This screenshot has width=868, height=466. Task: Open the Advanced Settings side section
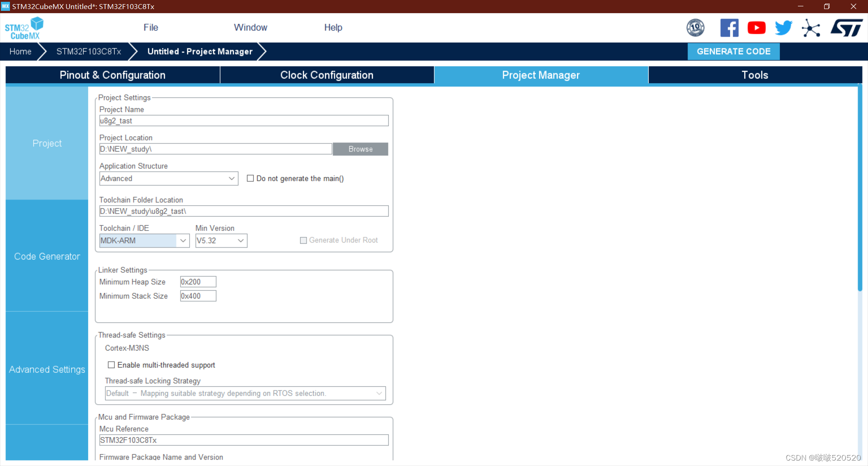pos(47,369)
